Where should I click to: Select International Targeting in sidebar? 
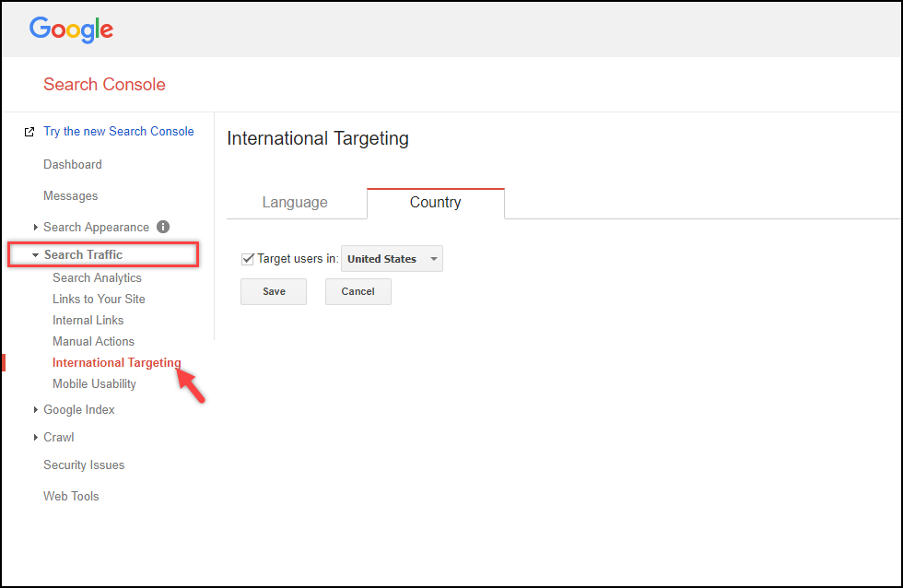coord(117,363)
